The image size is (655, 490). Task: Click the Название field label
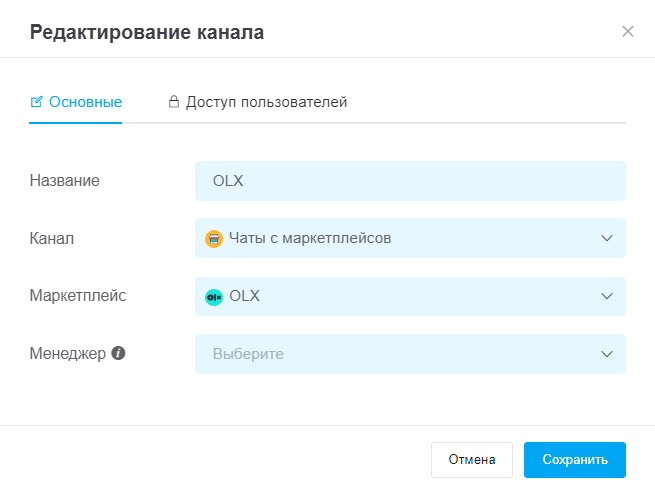[65, 181]
